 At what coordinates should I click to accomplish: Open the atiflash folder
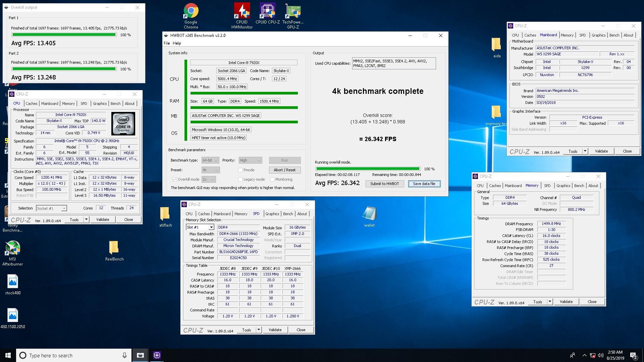(x=165, y=217)
